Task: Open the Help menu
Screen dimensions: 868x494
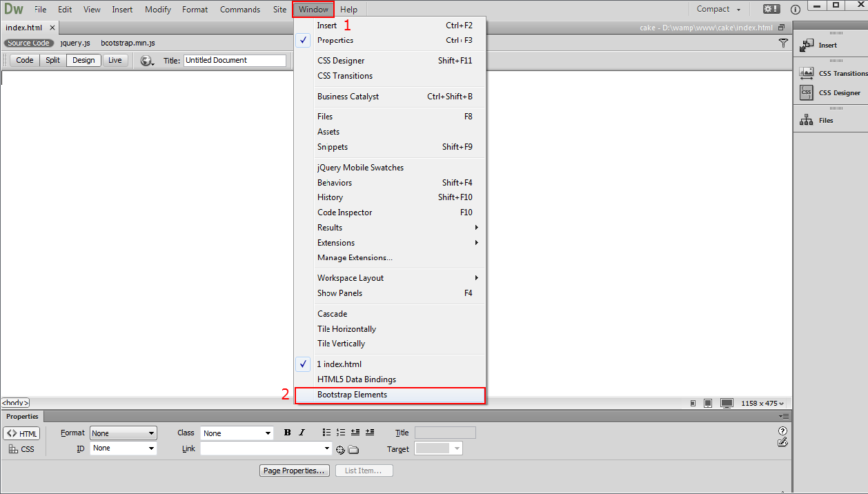Action: click(349, 10)
